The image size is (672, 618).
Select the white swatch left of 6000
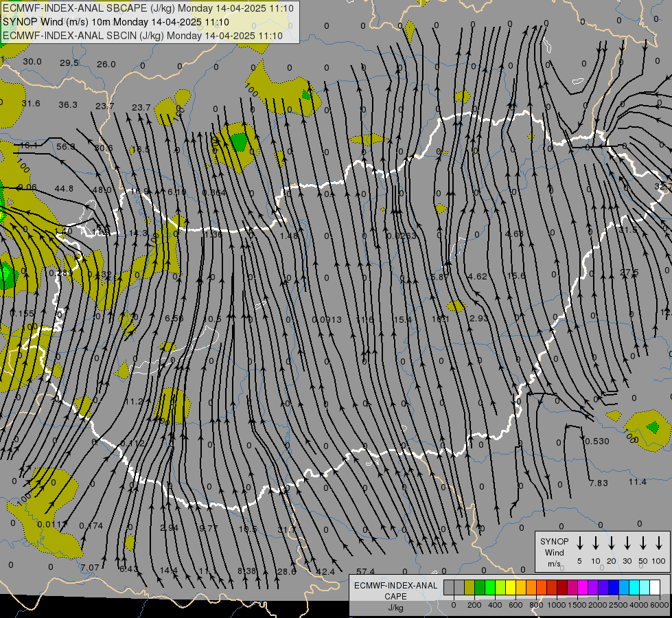click(655, 587)
